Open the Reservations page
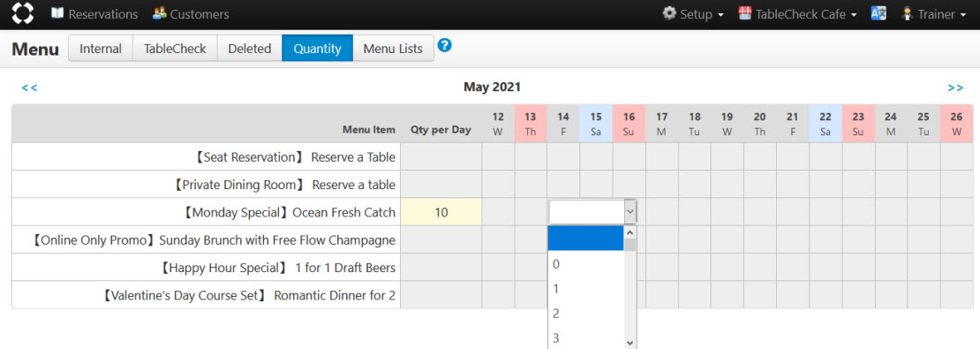The height and width of the screenshot is (349, 980). (x=94, y=14)
